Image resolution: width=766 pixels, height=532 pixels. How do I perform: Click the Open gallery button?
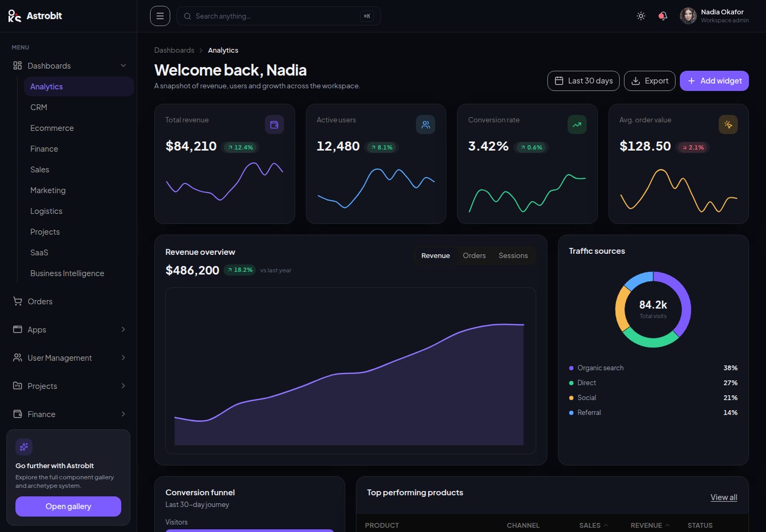[x=68, y=506]
